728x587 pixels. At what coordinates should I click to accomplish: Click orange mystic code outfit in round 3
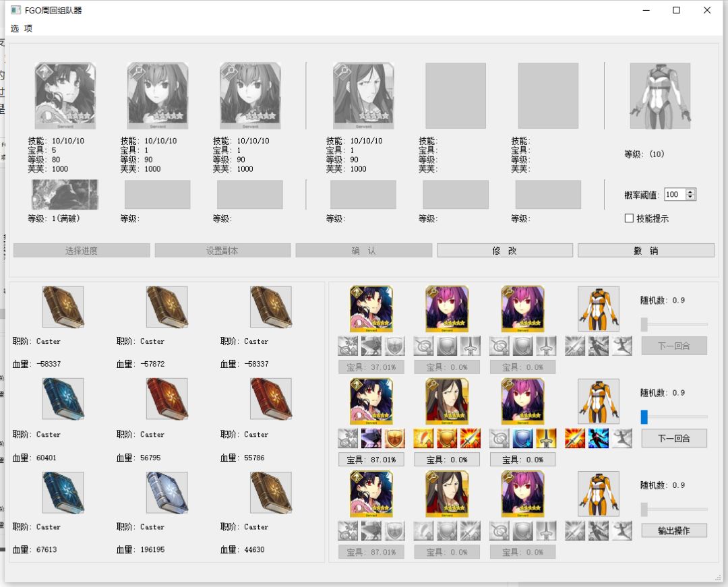pyautogui.click(x=599, y=494)
